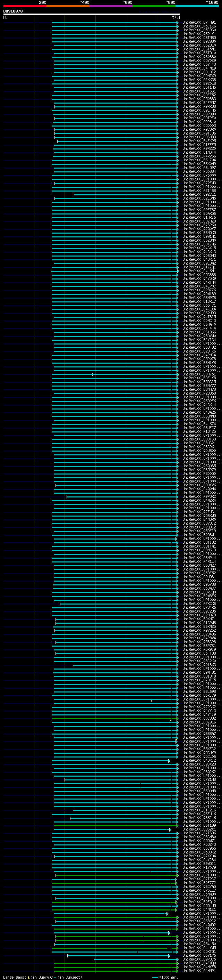Open entry UniRef100_Q6B8A7

click(199, 734)
